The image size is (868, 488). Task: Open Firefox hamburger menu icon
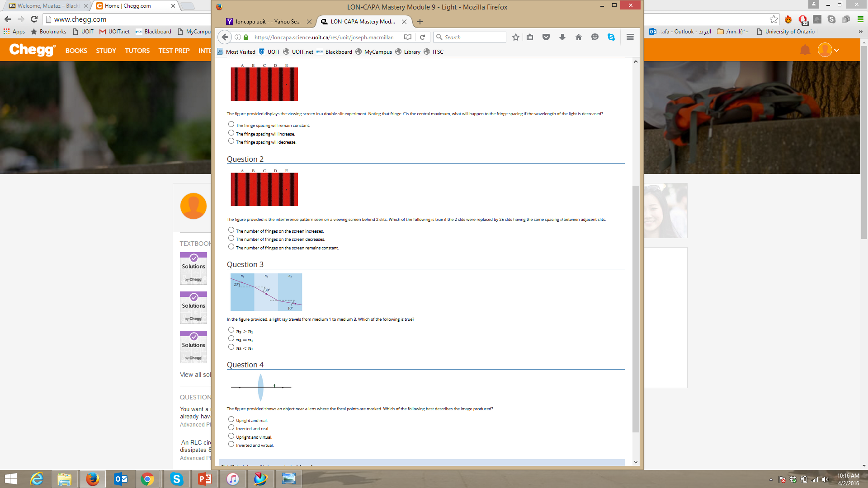pyautogui.click(x=630, y=38)
